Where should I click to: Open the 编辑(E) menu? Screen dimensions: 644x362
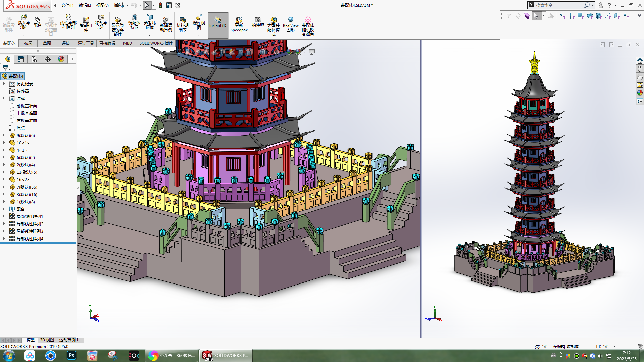click(85, 5)
